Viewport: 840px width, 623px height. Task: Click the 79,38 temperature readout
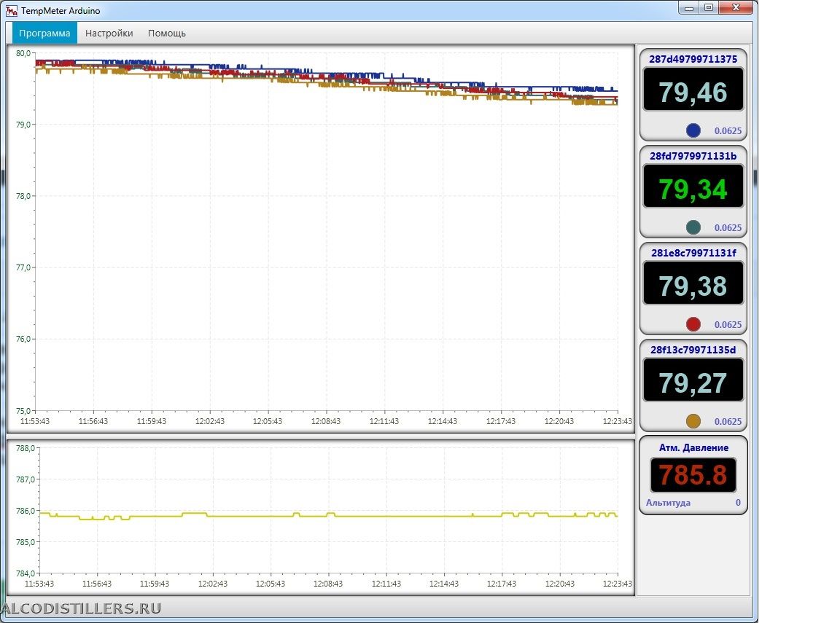click(693, 286)
